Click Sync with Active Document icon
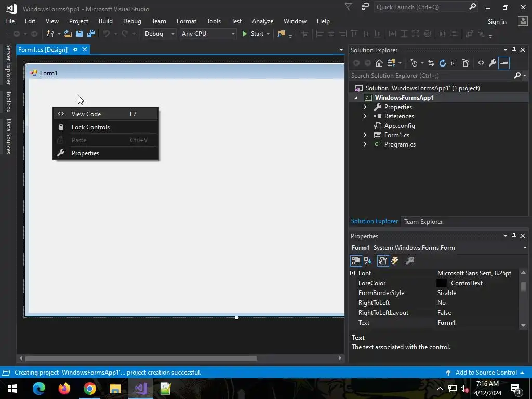Screen dimensions: 532x399 (431, 63)
